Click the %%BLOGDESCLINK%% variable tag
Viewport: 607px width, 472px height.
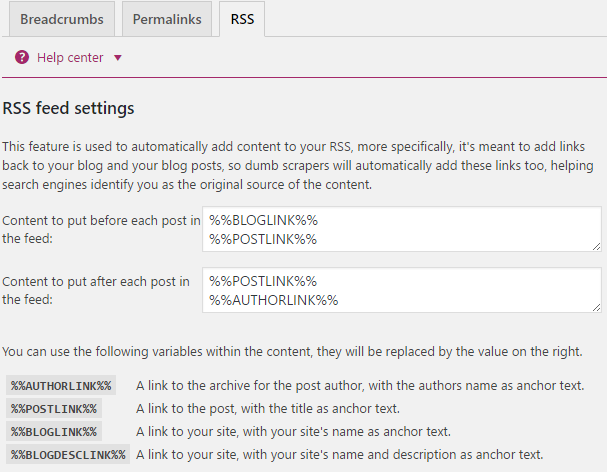pyautogui.click(x=68, y=455)
